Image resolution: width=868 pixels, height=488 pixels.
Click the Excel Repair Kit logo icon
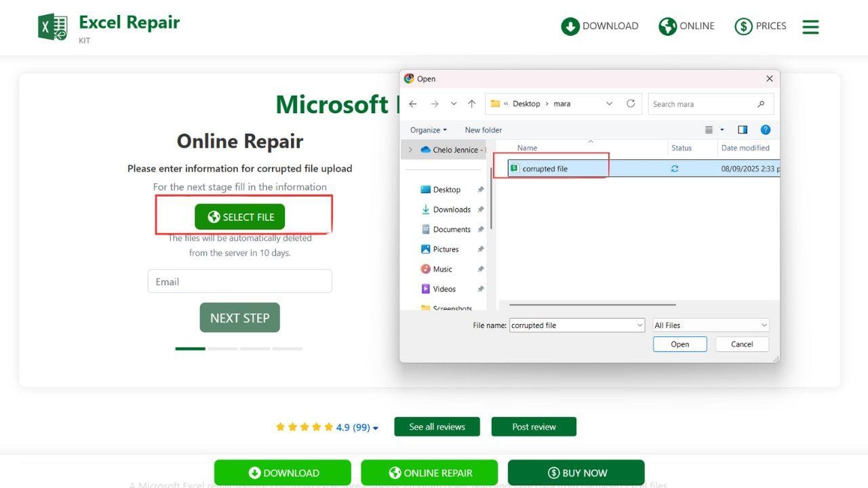(53, 27)
